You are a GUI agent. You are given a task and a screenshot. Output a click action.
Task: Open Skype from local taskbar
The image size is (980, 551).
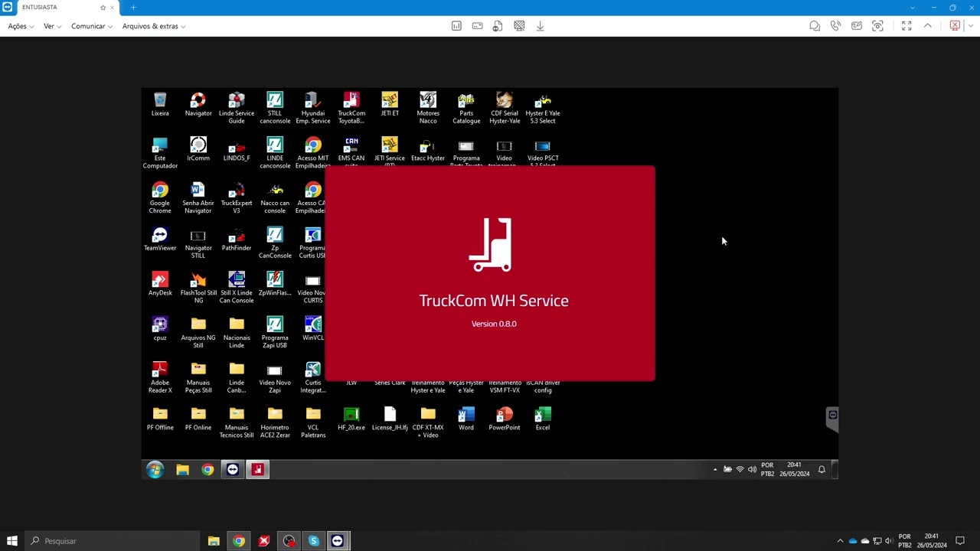[313, 541]
